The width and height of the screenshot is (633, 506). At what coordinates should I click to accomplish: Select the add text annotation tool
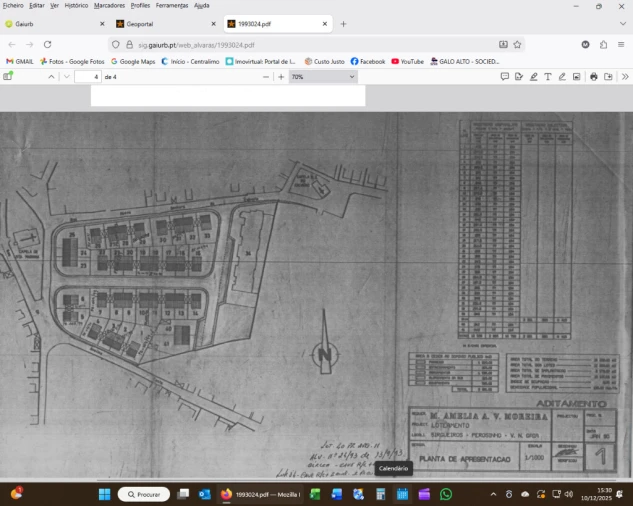548,77
